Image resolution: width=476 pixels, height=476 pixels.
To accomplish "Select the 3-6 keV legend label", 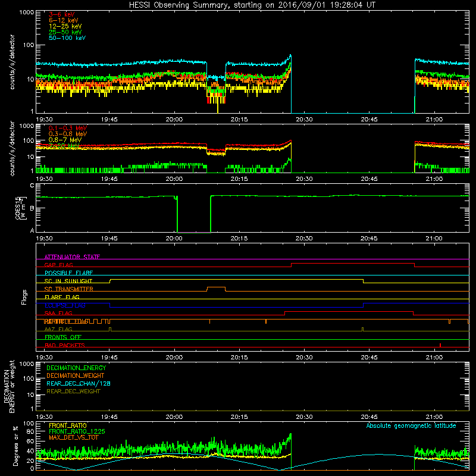I will click(61, 14).
